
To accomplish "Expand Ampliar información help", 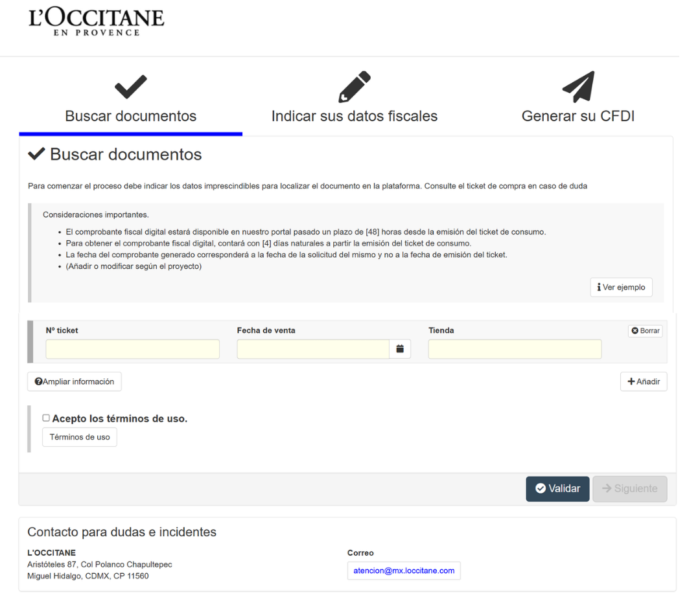I will [75, 381].
